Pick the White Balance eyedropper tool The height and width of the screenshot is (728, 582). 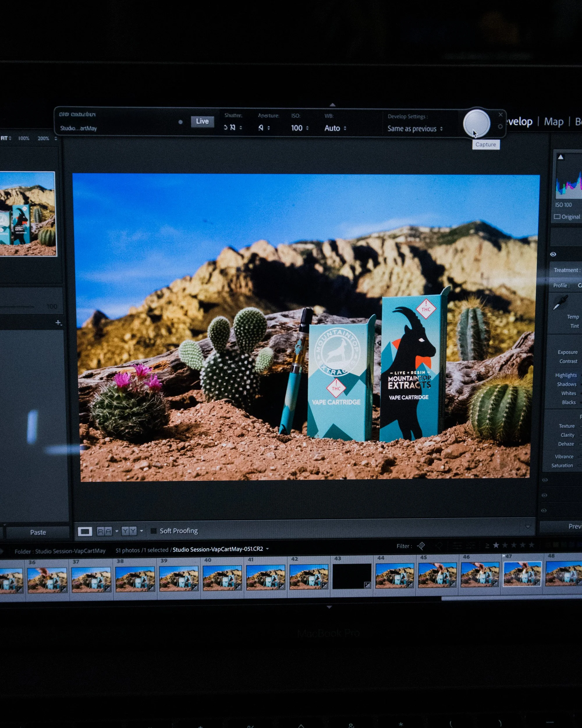coord(560,302)
